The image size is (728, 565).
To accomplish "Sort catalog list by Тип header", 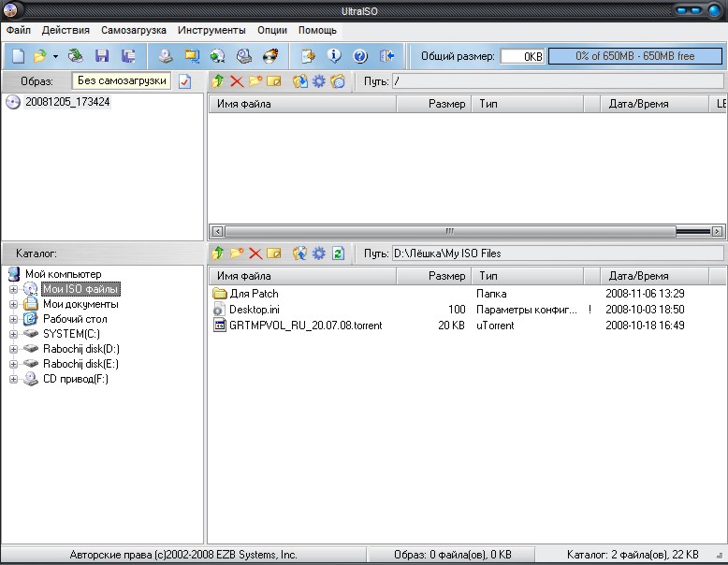I will 528,276.
